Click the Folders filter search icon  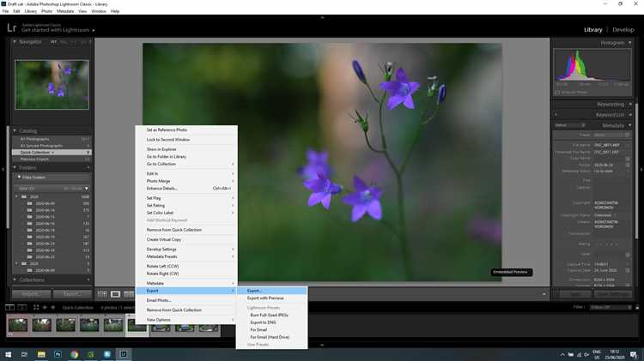[x=19, y=177]
